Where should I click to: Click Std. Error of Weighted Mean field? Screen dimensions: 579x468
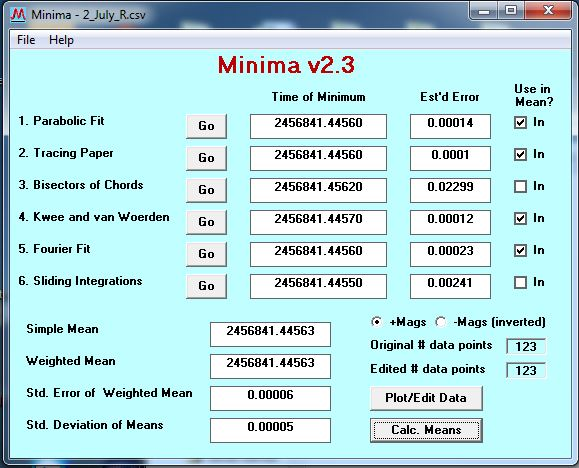270,398
